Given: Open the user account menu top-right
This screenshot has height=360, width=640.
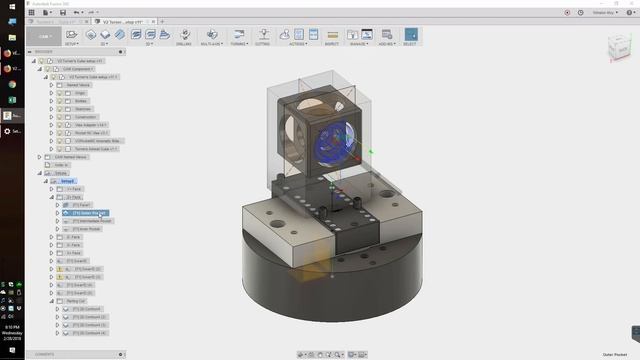Looking at the screenshot, I should pyautogui.click(x=605, y=13).
